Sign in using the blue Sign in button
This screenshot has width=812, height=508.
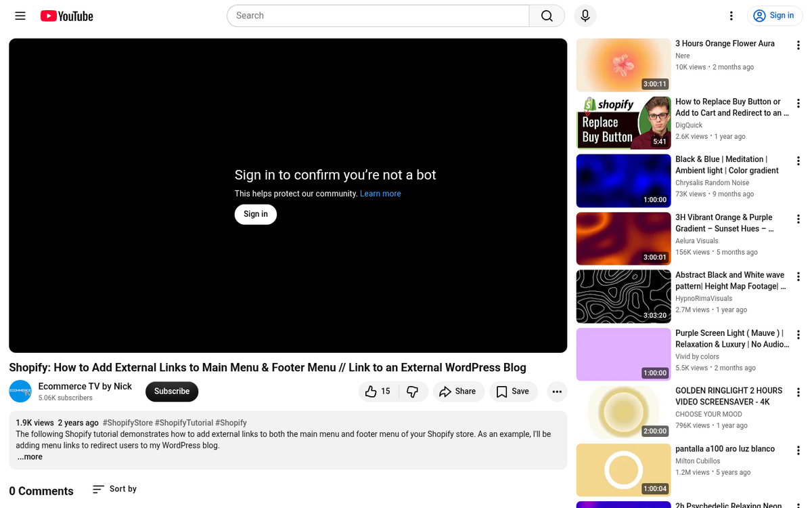pyautogui.click(x=774, y=15)
